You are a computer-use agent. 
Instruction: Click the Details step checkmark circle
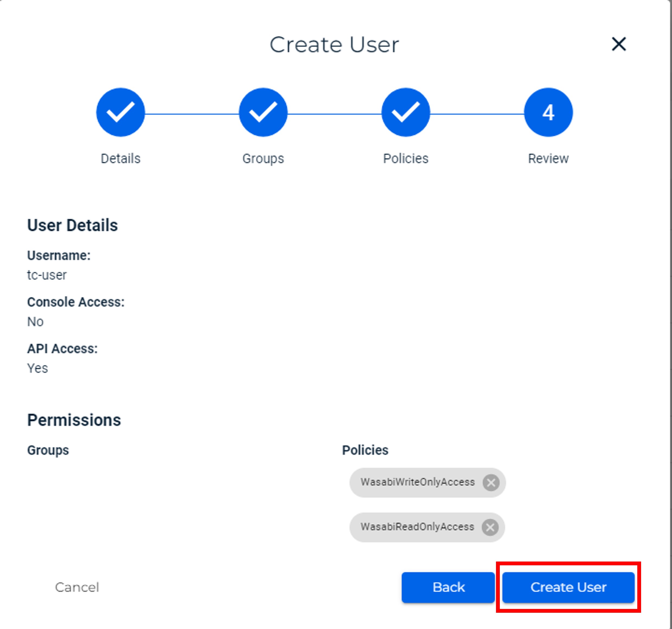121,112
